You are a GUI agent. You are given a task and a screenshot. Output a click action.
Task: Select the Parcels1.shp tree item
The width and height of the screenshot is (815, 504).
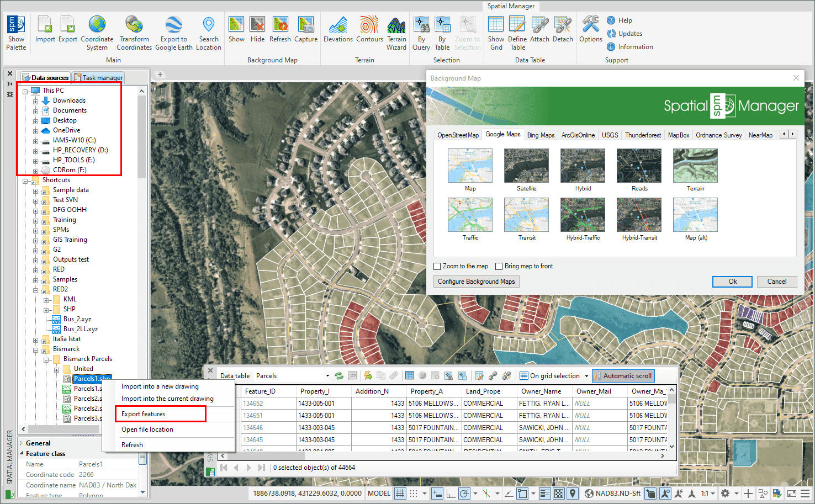pos(92,379)
